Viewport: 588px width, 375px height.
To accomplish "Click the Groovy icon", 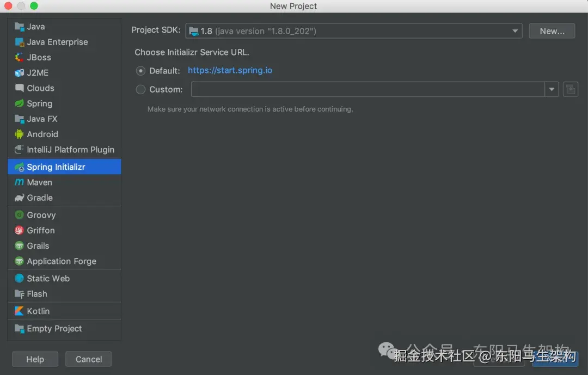I will [x=19, y=215].
